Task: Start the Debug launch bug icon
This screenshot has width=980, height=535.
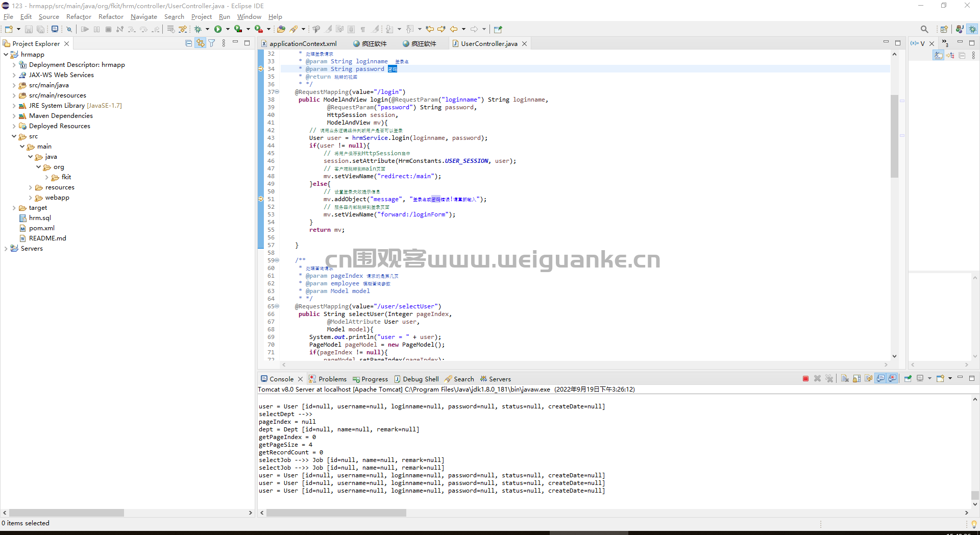Action: coord(198,29)
